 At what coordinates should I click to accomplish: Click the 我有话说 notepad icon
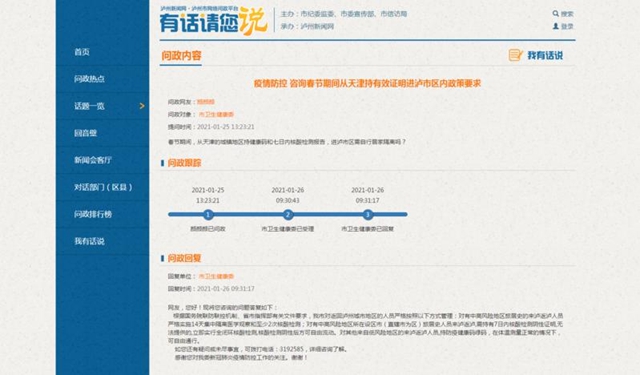coord(515,55)
